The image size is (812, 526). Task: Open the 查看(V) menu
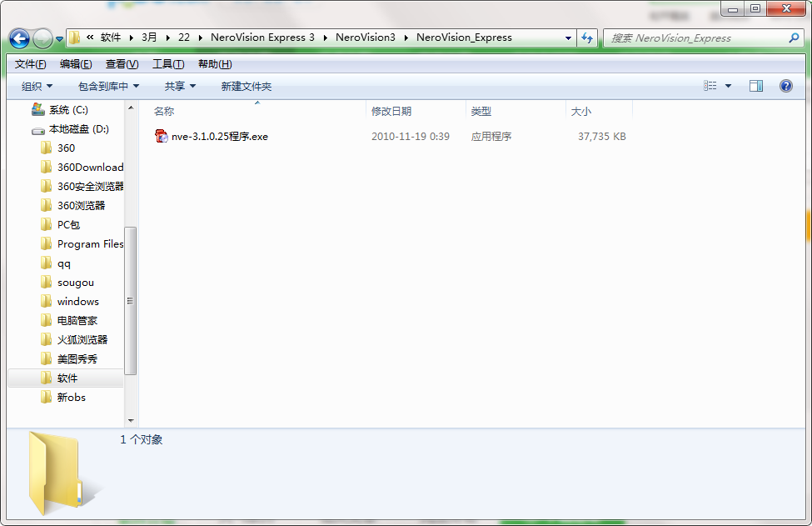tap(122, 63)
